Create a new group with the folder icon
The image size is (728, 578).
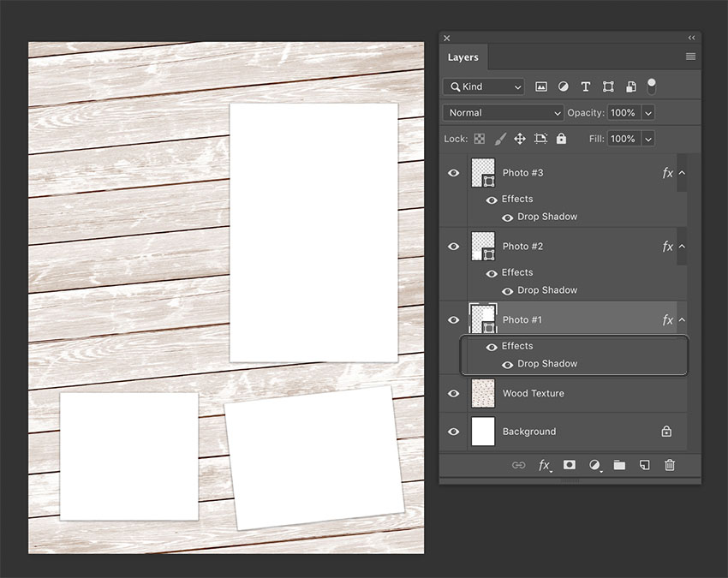pos(619,465)
